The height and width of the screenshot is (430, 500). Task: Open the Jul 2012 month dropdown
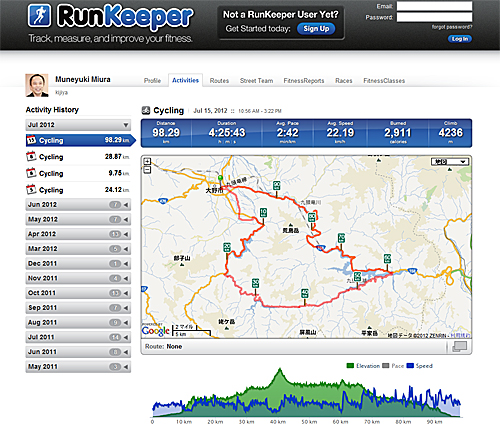coord(78,125)
